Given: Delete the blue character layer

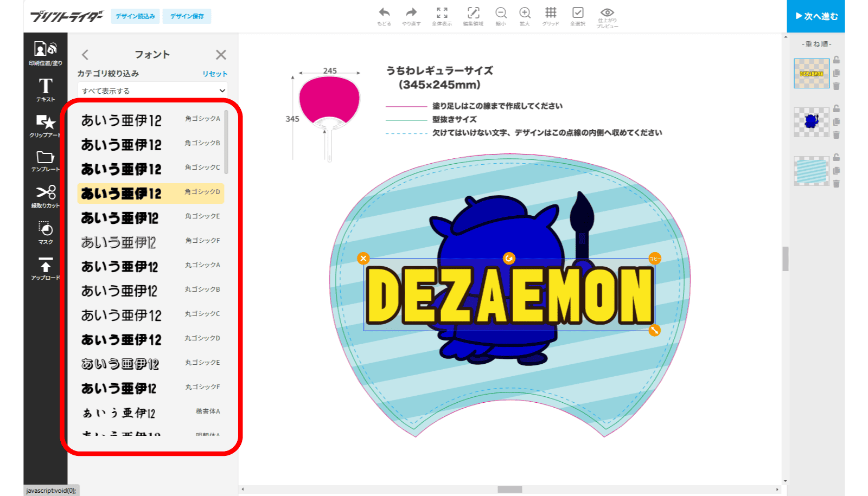Looking at the screenshot, I should point(837,134).
